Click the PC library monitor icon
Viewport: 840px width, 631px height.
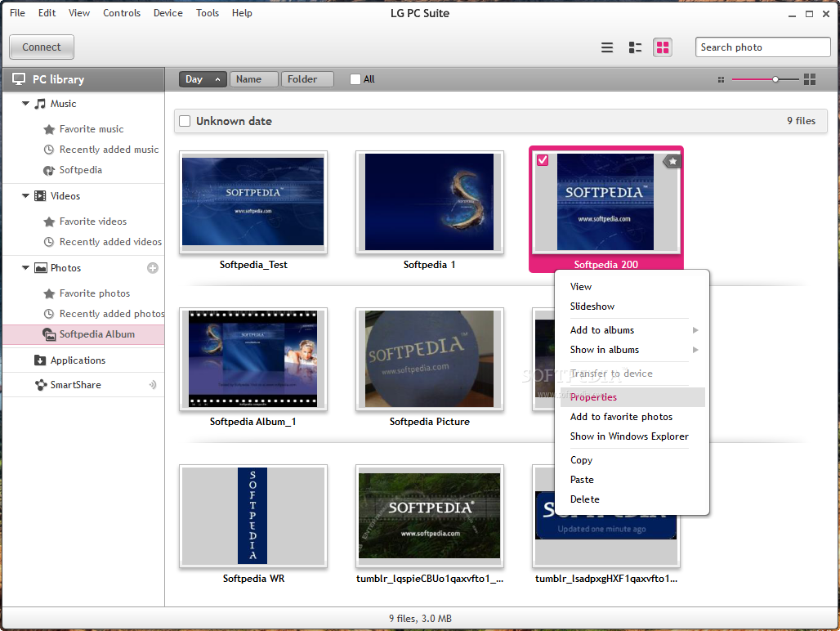pyautogui.click(x=19, y=79)
